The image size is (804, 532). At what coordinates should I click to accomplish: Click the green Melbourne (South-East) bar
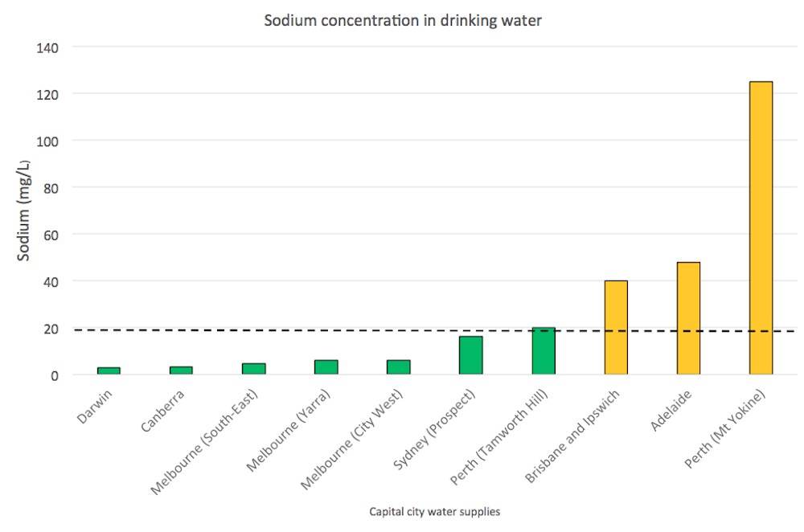254,369
